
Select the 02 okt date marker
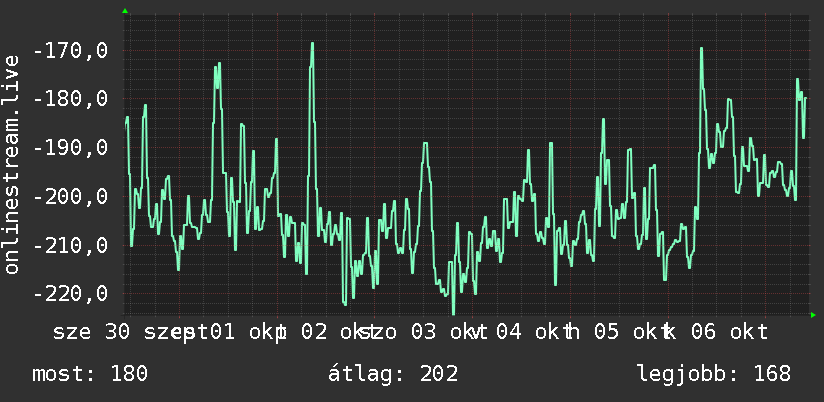(x=334, y=333)
